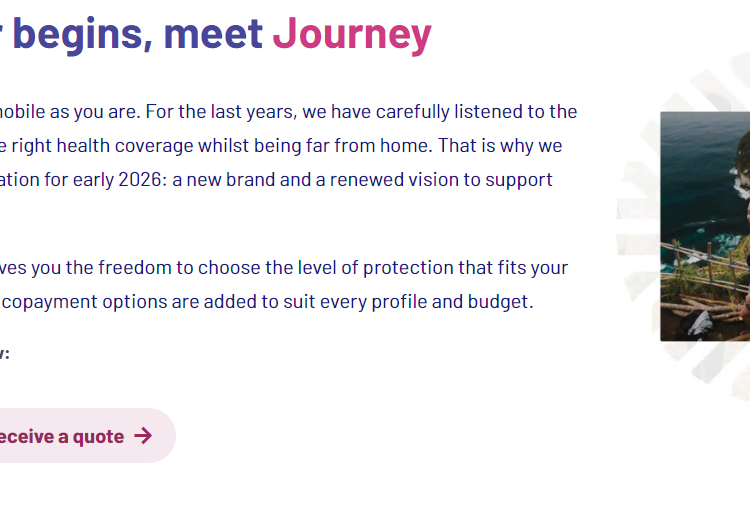Viewport: 750px width, 516px height.
Task: Click the bold text above quote button
Action: point(4,352)
